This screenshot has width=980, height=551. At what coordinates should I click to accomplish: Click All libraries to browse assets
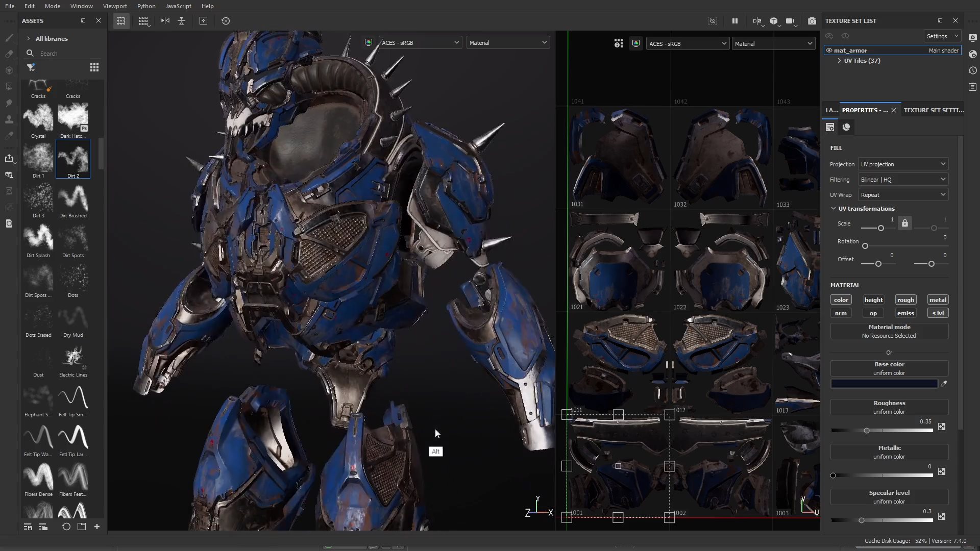tap(51, 38)
